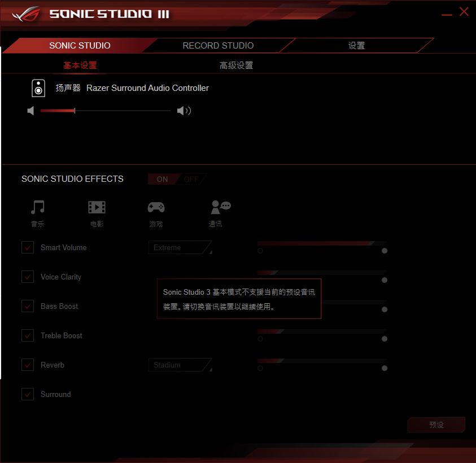Adjust the speaker volume slider
The height and width of the screenshot is (463, 476).
(106, 111)
